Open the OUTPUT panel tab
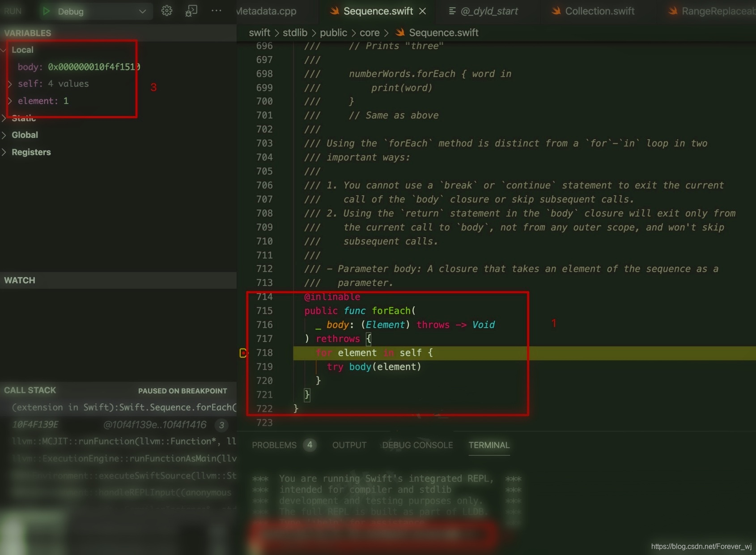The image size is (756, 555). (349, 445)
